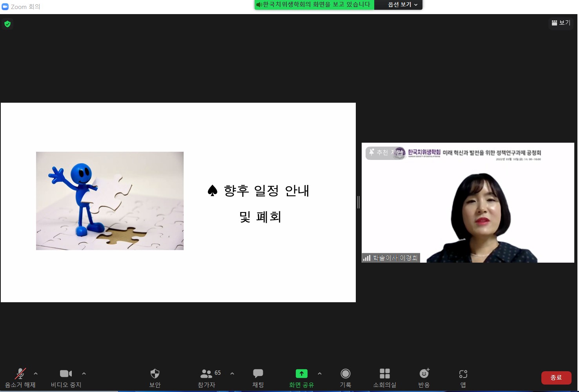The width and height of the screenshot is (579, 392).
Task: Expand participants options arrow
Action: tap(232, 374)
